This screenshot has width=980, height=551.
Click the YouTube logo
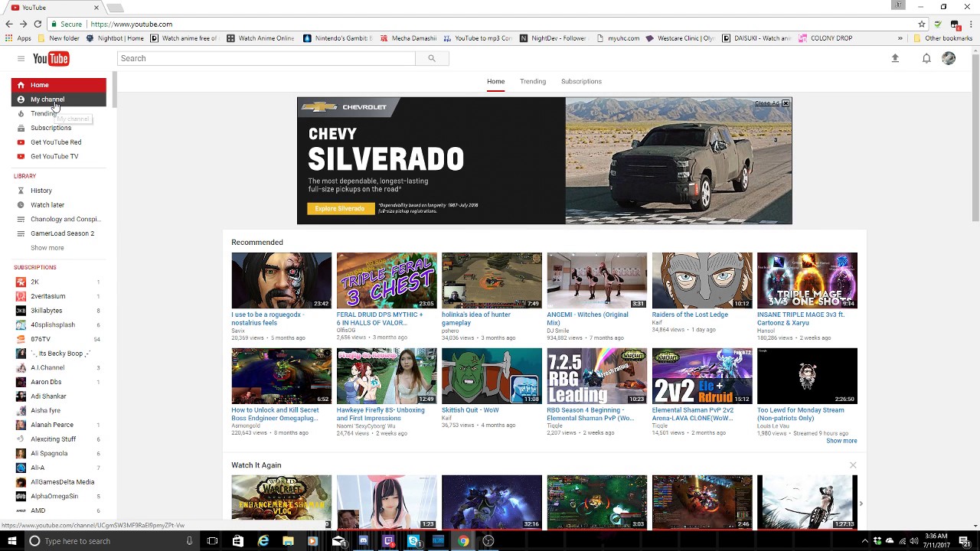tap(51, 59)
